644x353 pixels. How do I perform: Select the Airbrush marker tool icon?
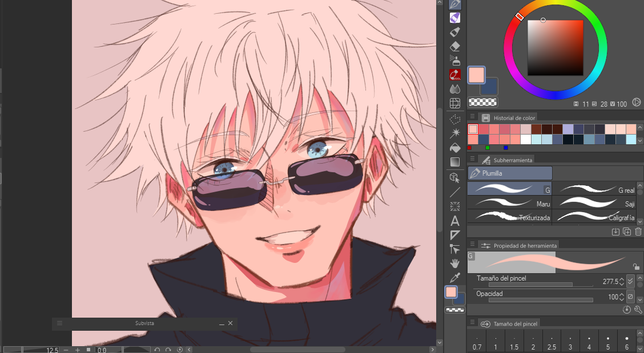[454, 32]
